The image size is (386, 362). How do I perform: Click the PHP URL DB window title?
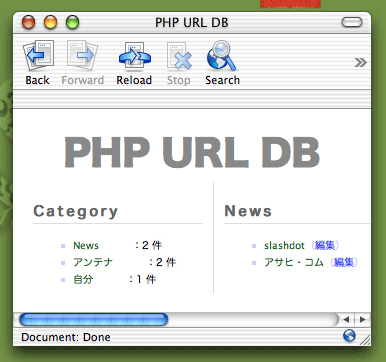[x=192, y=22]
